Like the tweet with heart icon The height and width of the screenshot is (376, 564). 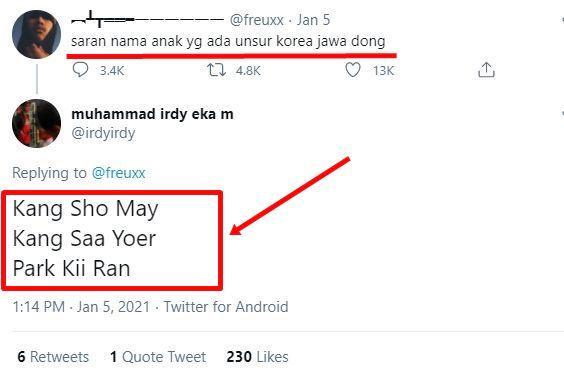point(352,70)
